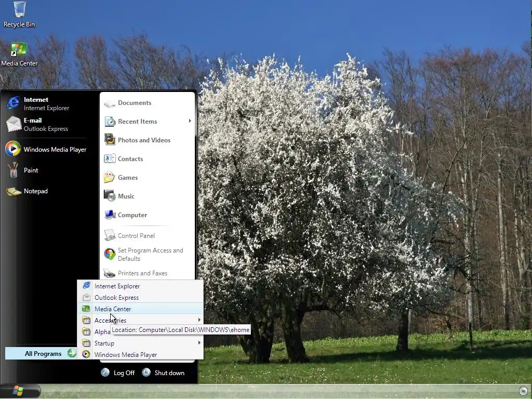Click the Notepad icon
The width and height of the screenshot is (532, 399).
coord(14,192)
